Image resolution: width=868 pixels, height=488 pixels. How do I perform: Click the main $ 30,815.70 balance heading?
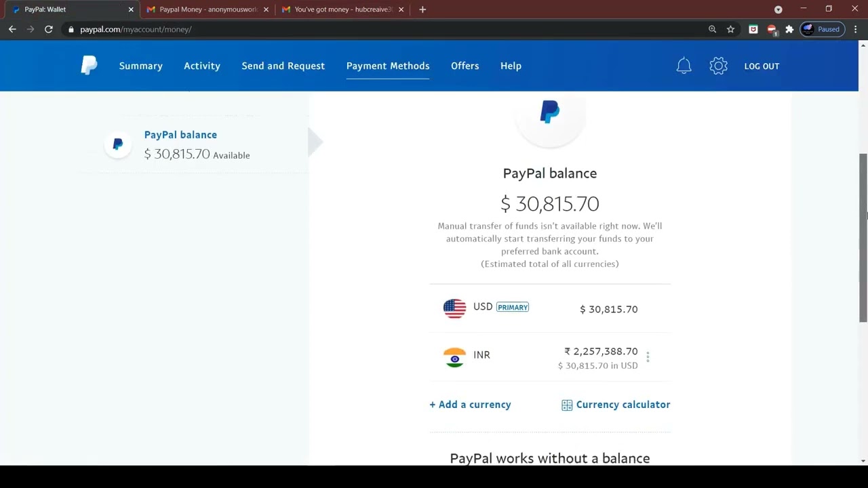(x=550, y=204)
